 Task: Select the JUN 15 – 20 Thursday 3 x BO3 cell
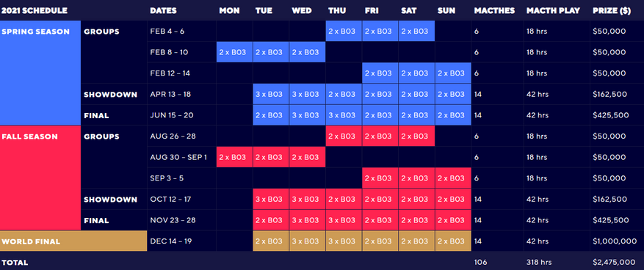344,115
